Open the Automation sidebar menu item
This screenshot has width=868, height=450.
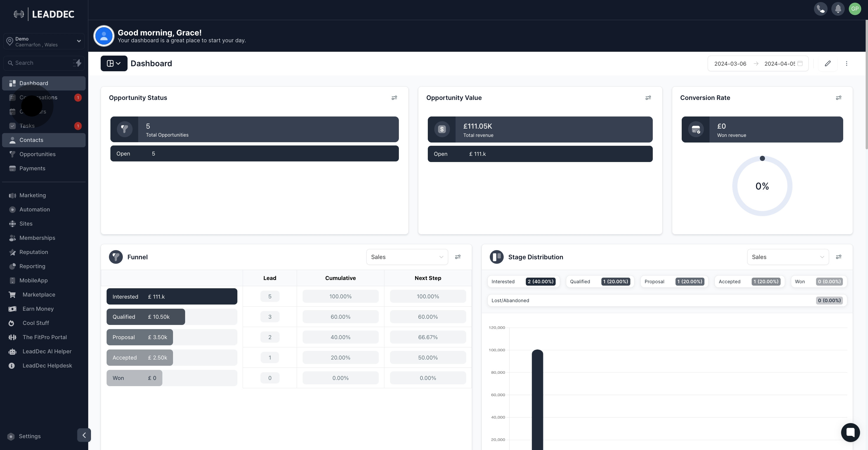[x=34, y=210]
